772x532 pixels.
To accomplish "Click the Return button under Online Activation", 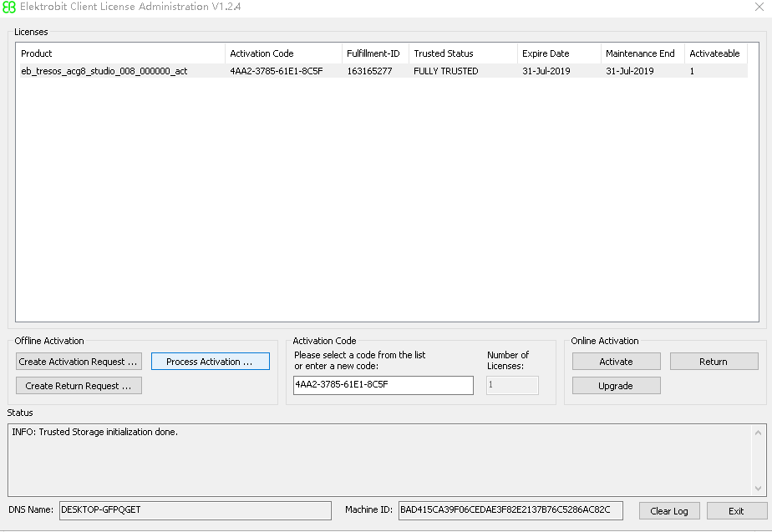I will (714, 362).
